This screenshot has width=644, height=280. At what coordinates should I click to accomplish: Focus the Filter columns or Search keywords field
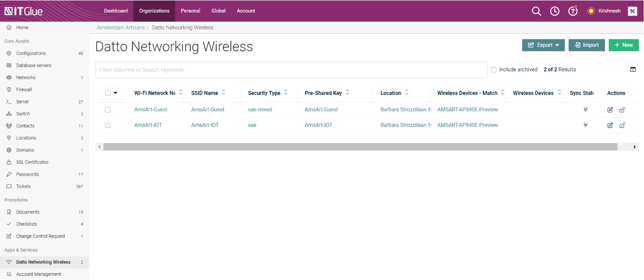[x=291, y=70]
